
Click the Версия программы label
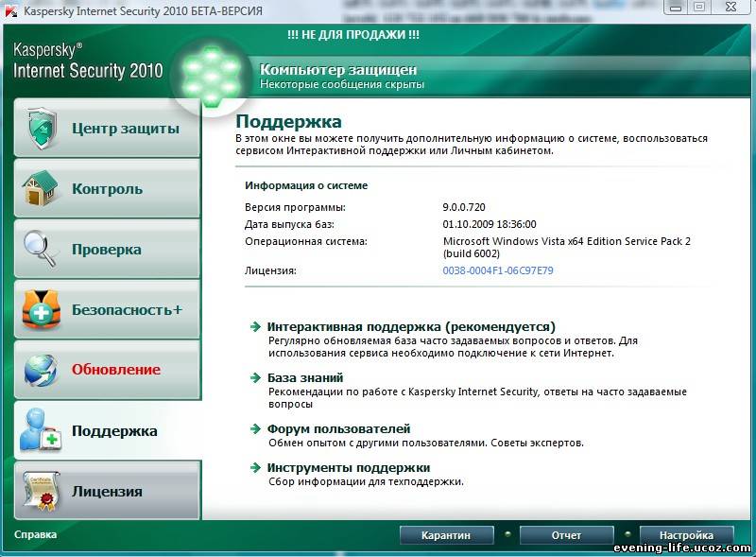295,207
